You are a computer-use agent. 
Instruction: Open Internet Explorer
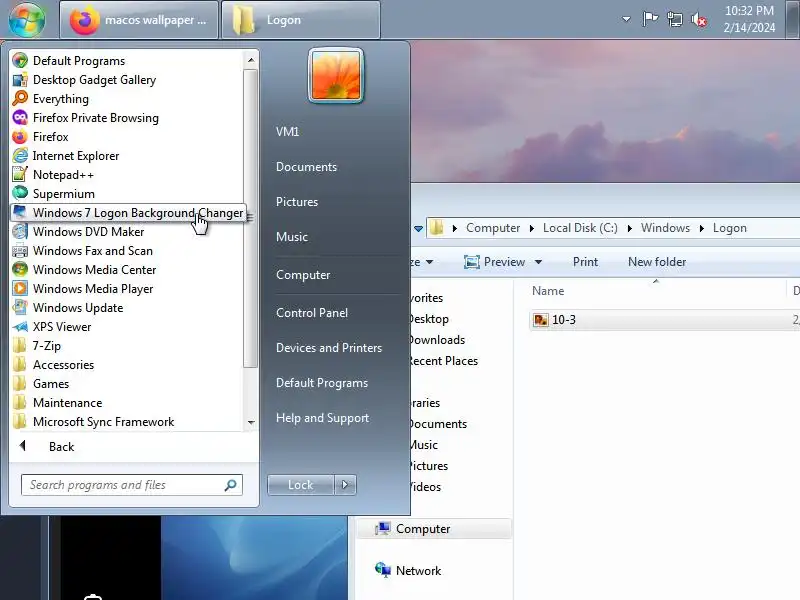coord(76,156)
